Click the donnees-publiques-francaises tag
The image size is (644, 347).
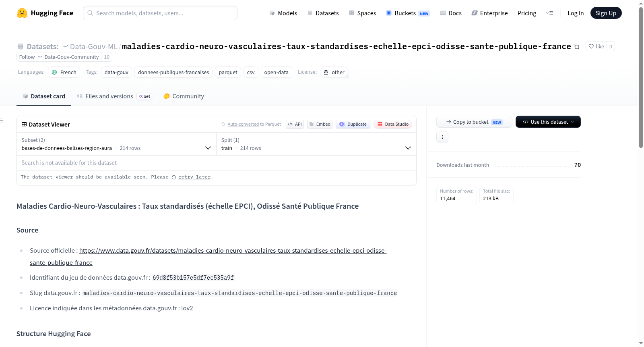coord(173,72)
